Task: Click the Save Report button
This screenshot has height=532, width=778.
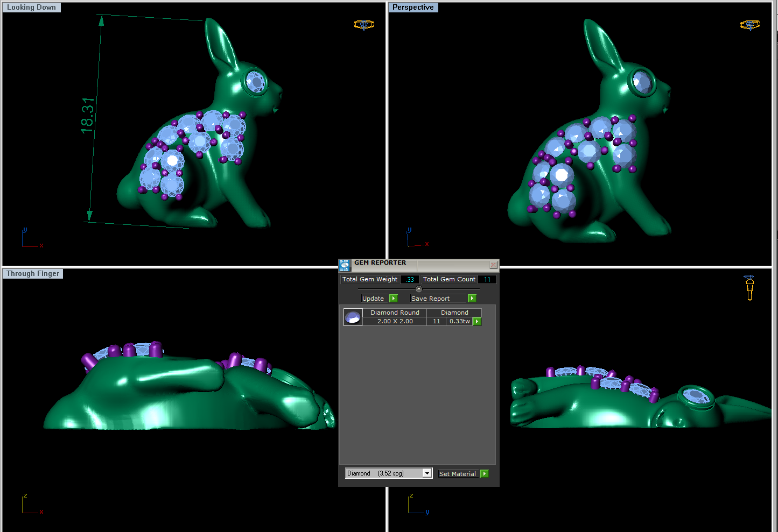Action: coord(438,299)
